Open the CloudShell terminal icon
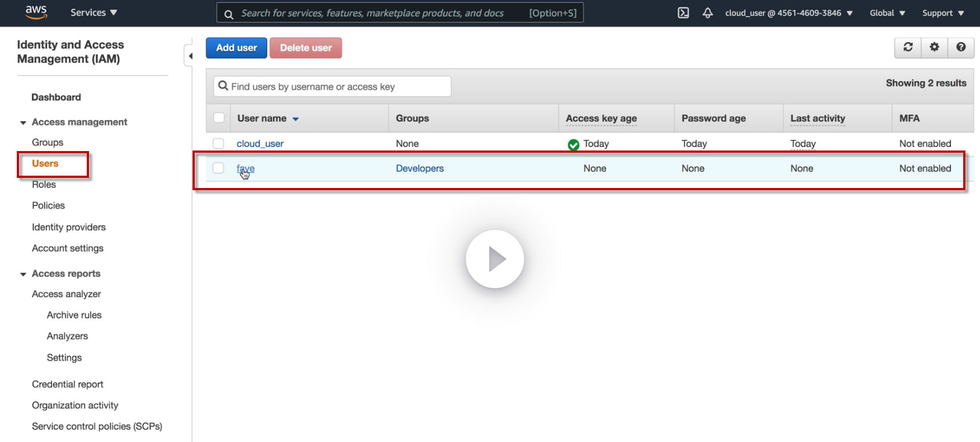The height and width of the screenshot is (442, 980). (683, 13)
